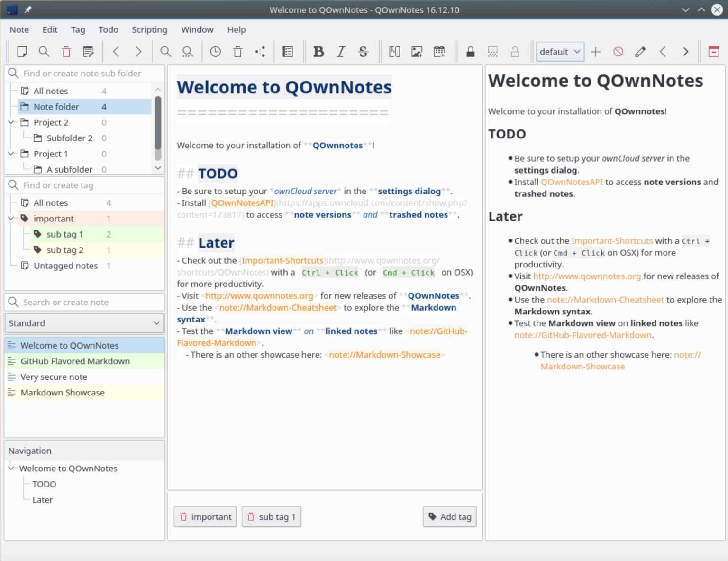Open the note version history clock icon
Screen dimensions: 728x561
point(215,52)
